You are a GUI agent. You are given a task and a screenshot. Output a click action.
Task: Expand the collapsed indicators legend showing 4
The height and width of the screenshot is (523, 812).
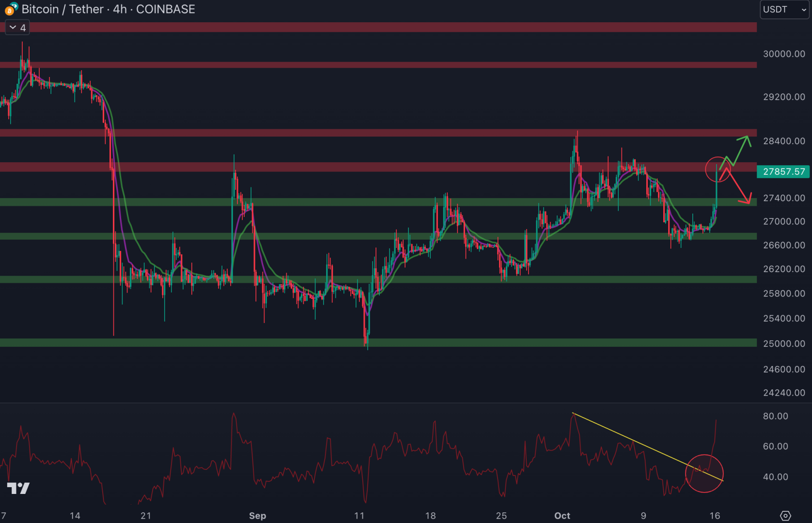(x=17, y=28)
